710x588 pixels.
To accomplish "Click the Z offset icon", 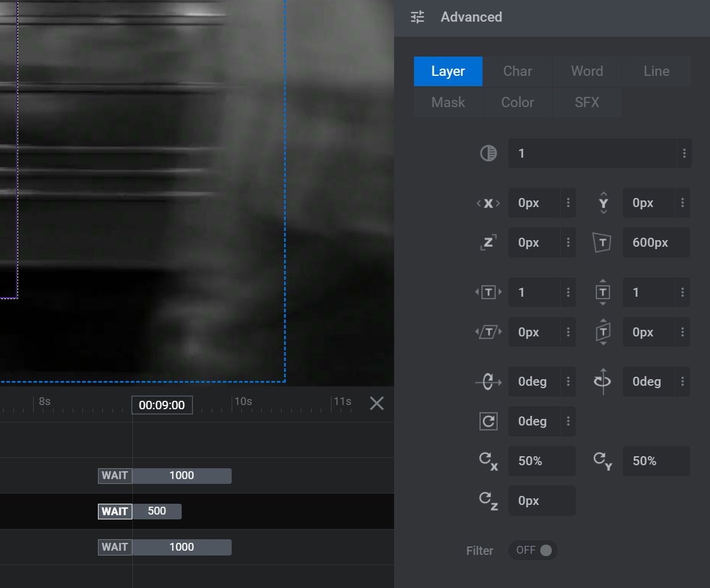I will pos(488,243).
